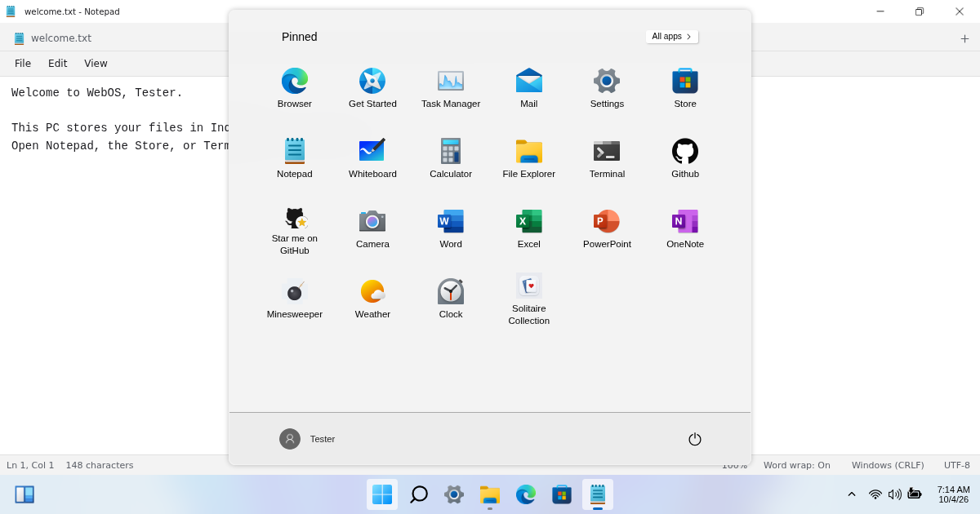Open OneNote from pinned apps
This screenshot has height=514, width=980.
tap(685, 228)
